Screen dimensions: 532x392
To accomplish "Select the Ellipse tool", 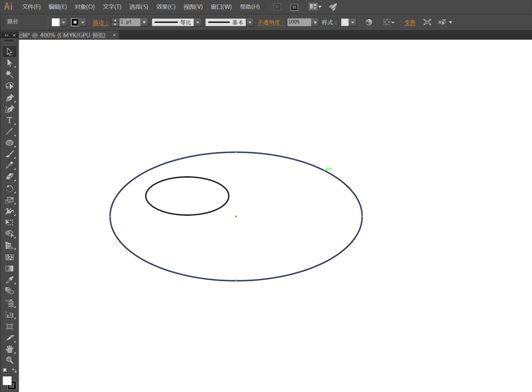I will [9, 143].
